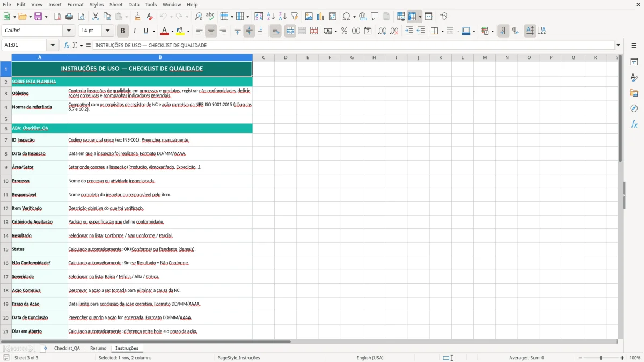The height and width of the screenshot is (362, 644).
Task: Click Sort Ascending icon
Action: 270,17
